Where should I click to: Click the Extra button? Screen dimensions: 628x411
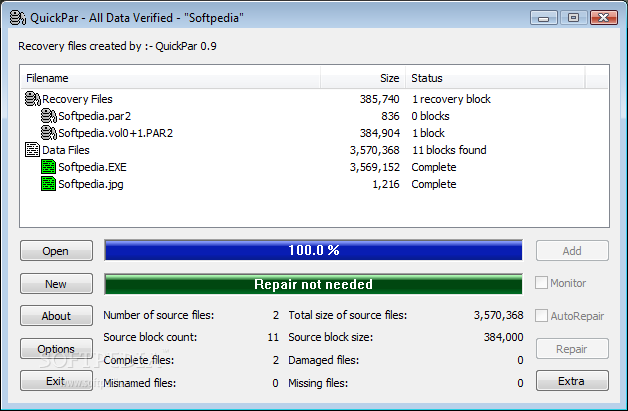tap(572, 381)
